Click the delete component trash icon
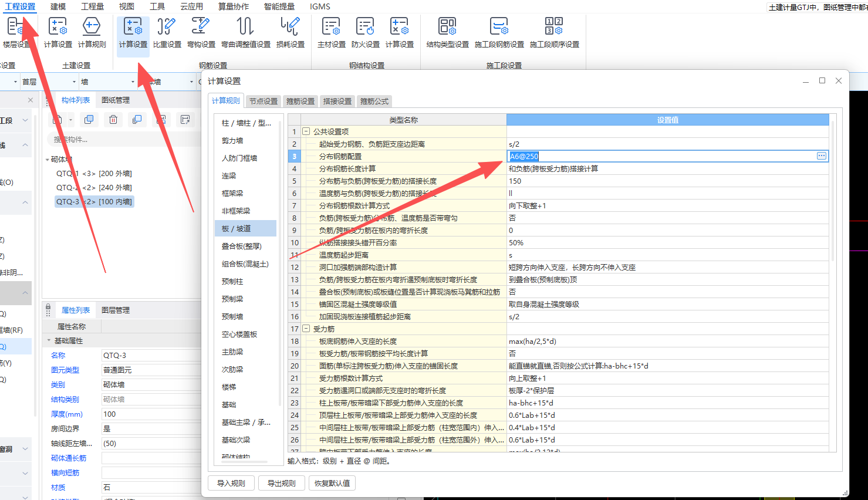This screenshot has width=868, height=500. coord(113,120)
